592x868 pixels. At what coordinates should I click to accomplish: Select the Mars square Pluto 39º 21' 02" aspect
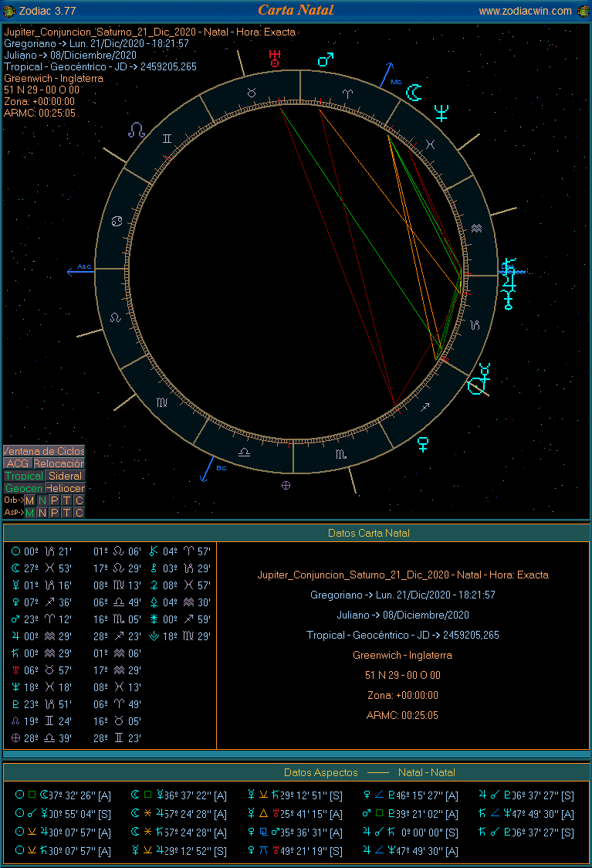410,814
